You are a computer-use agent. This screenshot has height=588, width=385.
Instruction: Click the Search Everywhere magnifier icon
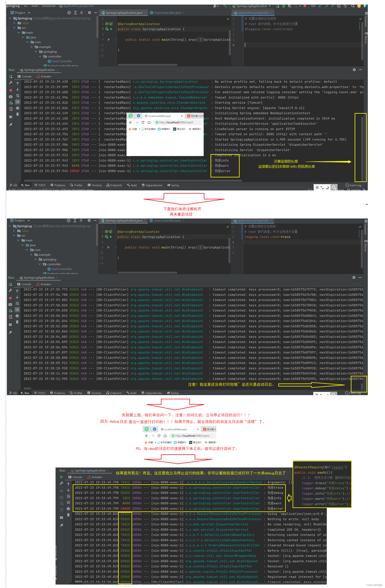click(353, 6)
